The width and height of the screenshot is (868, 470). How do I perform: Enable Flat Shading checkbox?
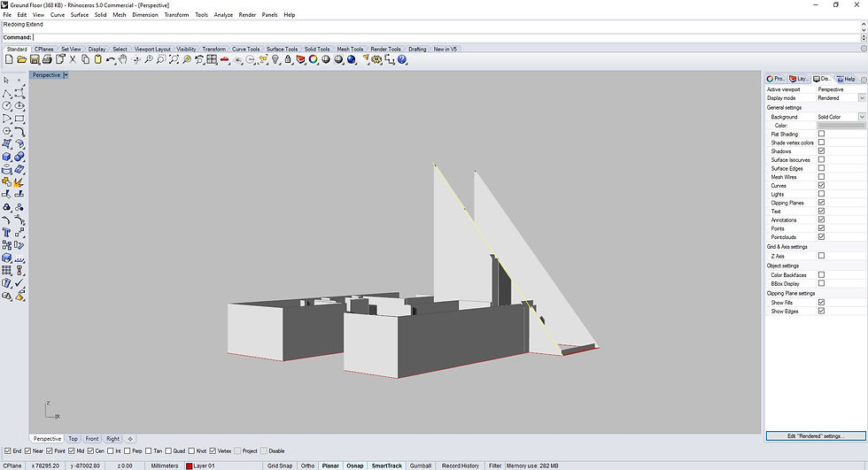pos(822,134)
